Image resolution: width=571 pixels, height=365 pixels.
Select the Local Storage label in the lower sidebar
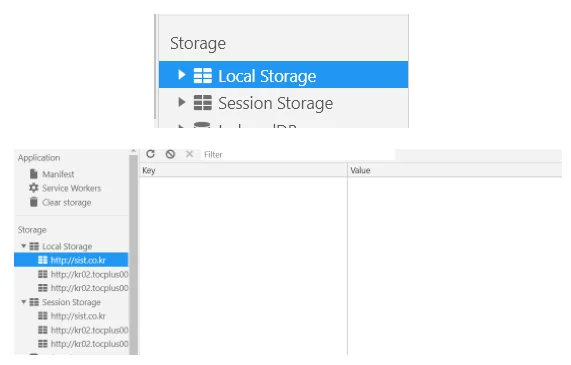(x=67, y=246)
